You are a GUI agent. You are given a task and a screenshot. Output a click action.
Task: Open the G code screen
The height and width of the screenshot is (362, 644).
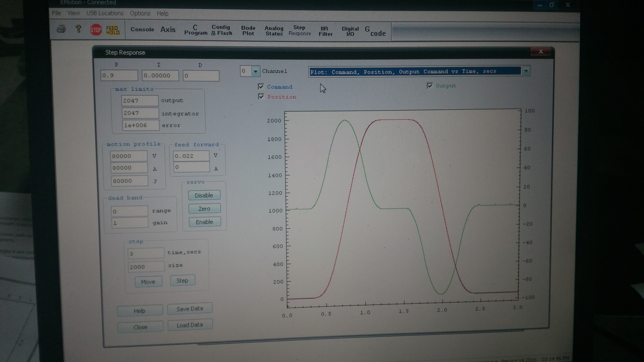click(375, 31)
